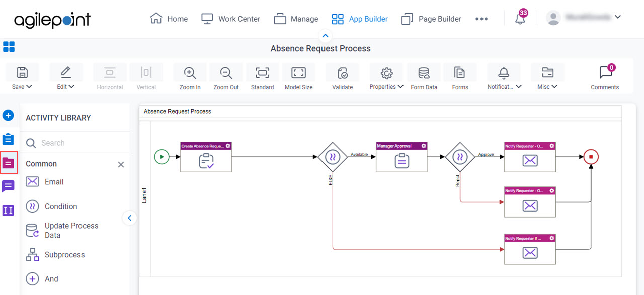The width and height of the screenshot is (644, 295).
Task: Collapse the top header with up chevron
Action: [x=325, y=36]
